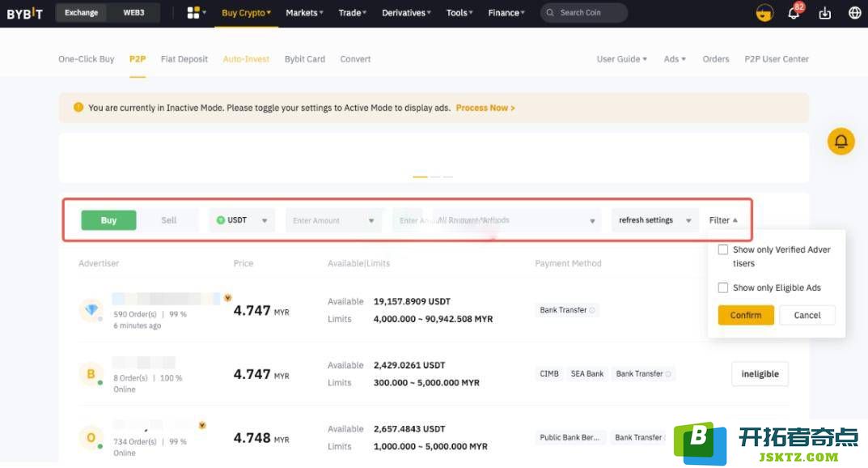Click advertiser avatar labeled O

[91, 437]
